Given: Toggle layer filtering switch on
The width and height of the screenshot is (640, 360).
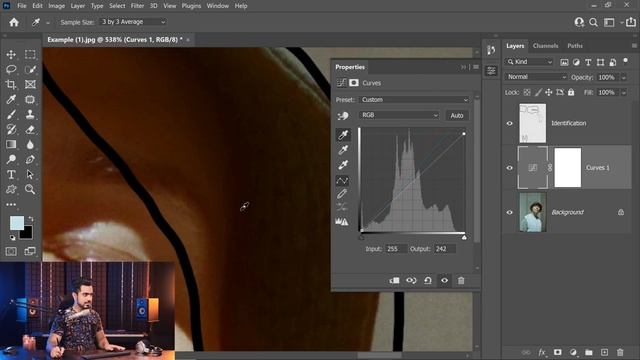Looking at the screenshot, I should (x=625, y=61).
